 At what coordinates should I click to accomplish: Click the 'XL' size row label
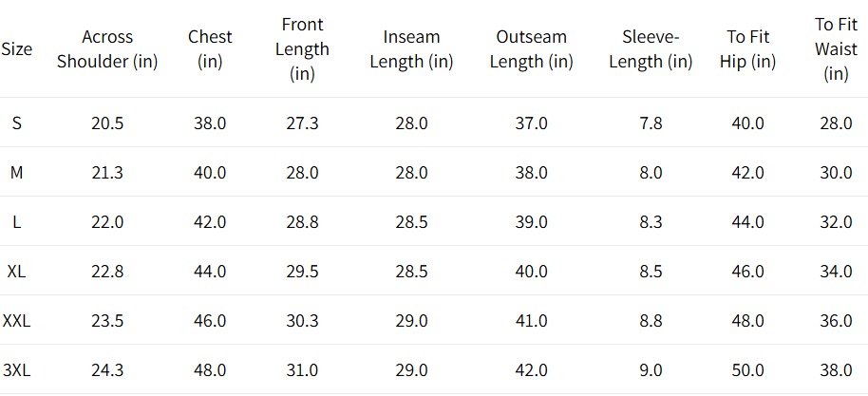[16, 271]
